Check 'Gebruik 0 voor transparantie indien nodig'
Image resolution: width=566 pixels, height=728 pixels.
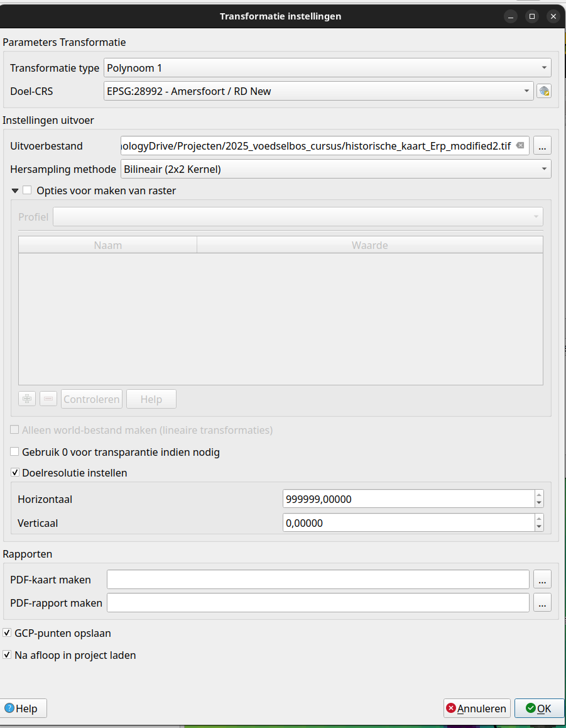[x=15, y=452]
